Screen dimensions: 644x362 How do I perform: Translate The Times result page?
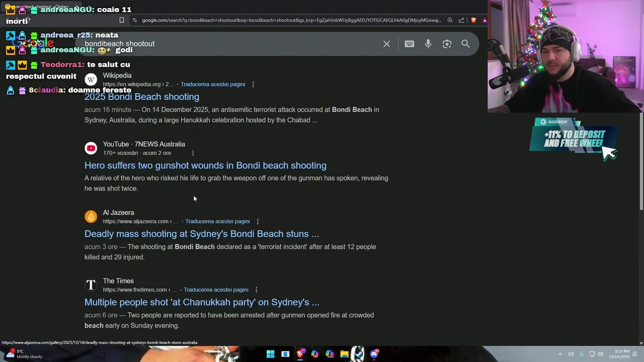(216, 290)
